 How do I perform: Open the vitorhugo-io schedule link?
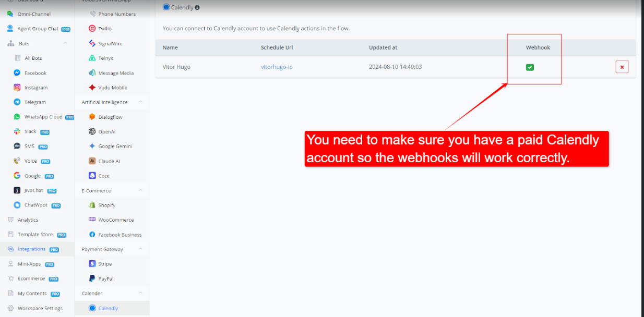point(277,67)
